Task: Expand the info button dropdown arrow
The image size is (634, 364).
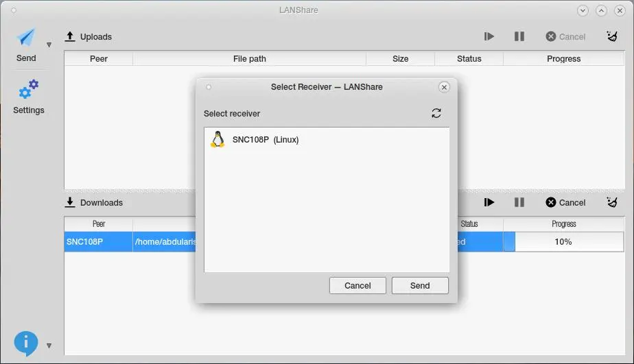Action: tap(49, 345)
